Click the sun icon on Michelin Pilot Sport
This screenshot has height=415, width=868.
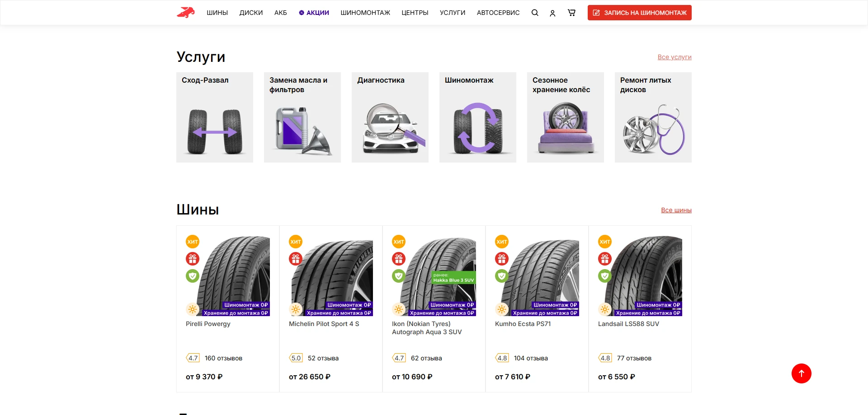click(x=296, y=309)
